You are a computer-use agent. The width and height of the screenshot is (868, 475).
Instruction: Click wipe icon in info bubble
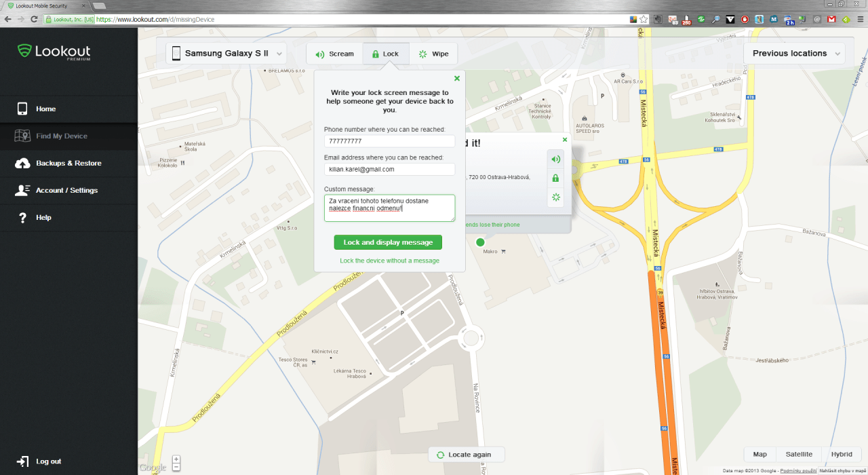[x=555, y=197]
